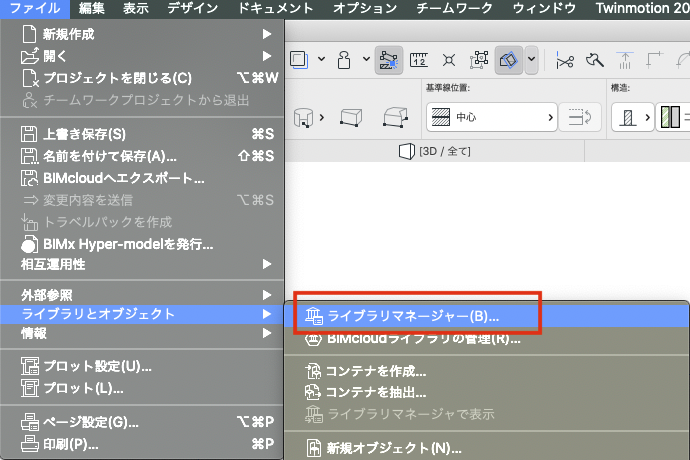Image resolution: width=690 pixels, height=460 pixels.
Task: Open ライブラリマネージャー(B)...
Action: pyautogui.click(x=487, y=316)
